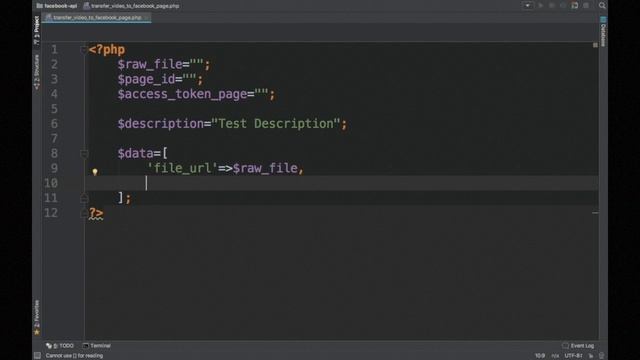640x360 pixels.
Task: Click the 'file_url' array key
Action: click(182, 168)
